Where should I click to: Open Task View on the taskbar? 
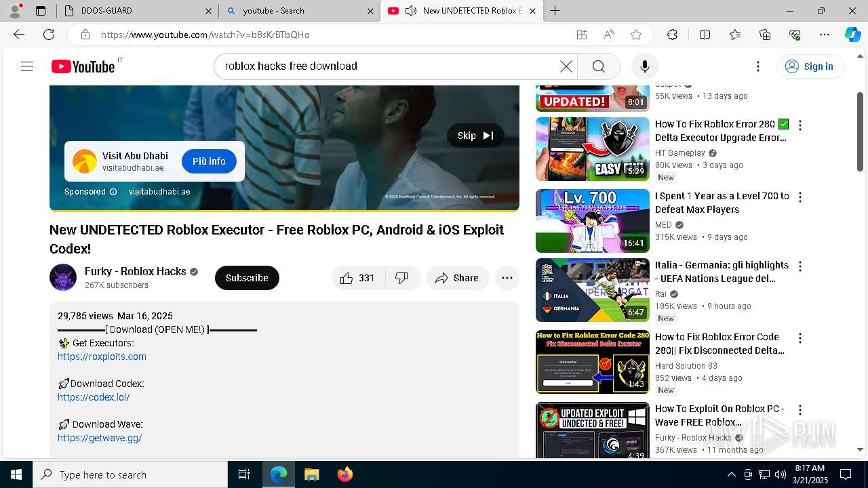point(244,474)
